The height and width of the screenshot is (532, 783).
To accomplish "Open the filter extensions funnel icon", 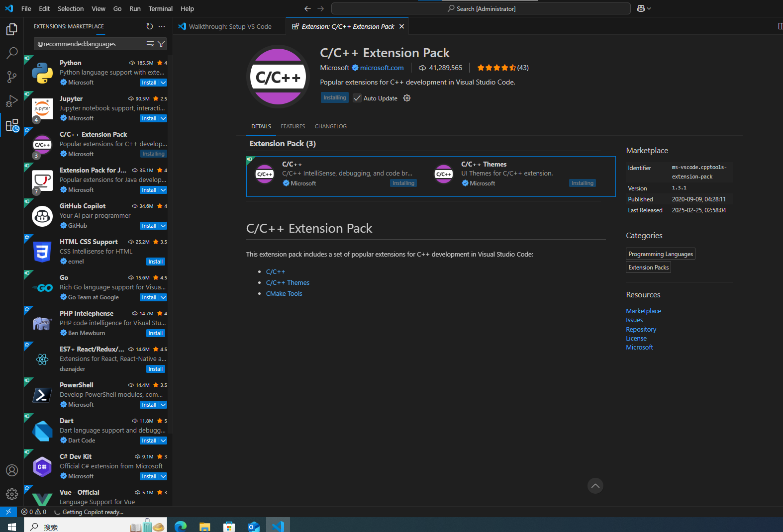I will tap(161, 44).
